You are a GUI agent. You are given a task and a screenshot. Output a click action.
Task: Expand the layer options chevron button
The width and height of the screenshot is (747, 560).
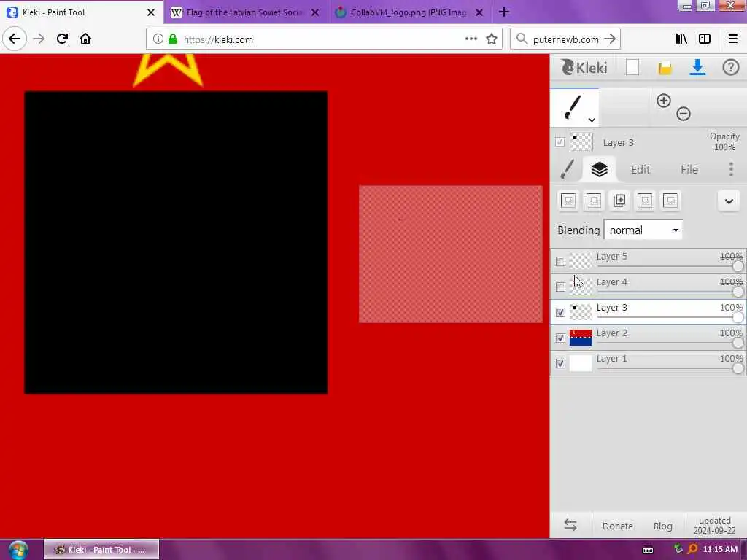click(x=729, y=201)
